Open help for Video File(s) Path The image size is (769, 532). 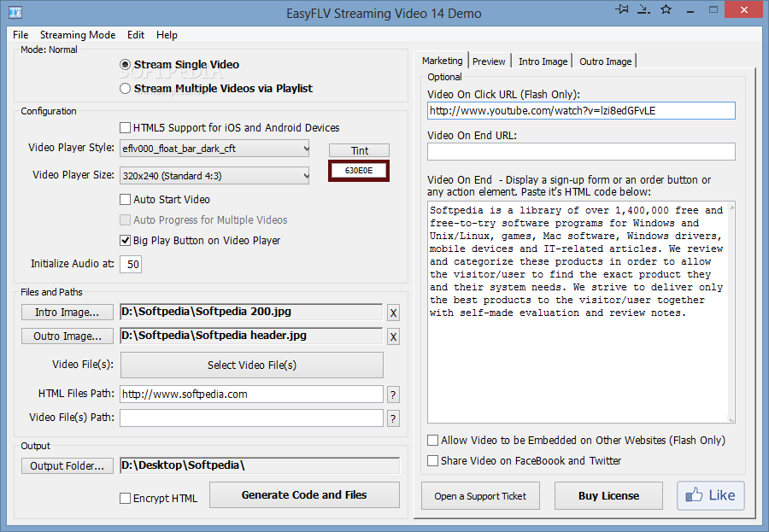(x=393, y=418)
